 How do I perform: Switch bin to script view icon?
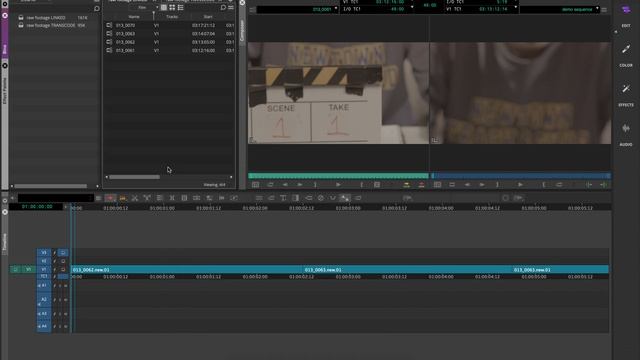tap(180, 8)
